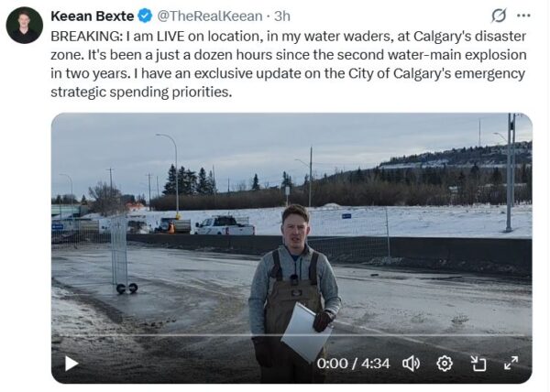Open the @TheRealKeean handle link
550x392 pixels.
pyautogui.click(x=210, y=16)
